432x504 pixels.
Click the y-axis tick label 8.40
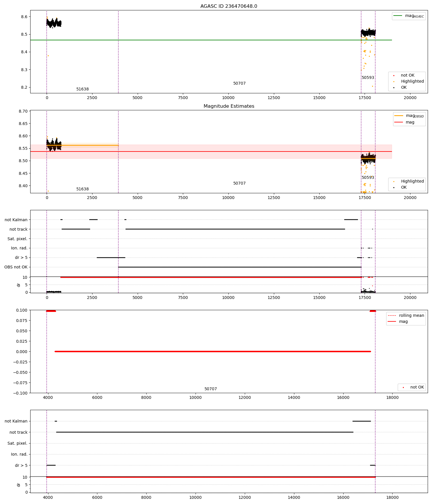(x=23, y=186)
